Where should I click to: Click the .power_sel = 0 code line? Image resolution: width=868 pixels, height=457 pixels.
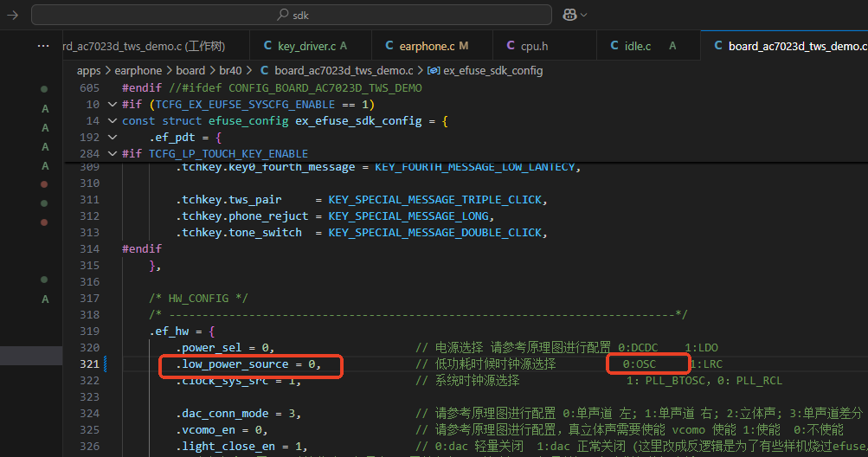click(x=225, y=347)
